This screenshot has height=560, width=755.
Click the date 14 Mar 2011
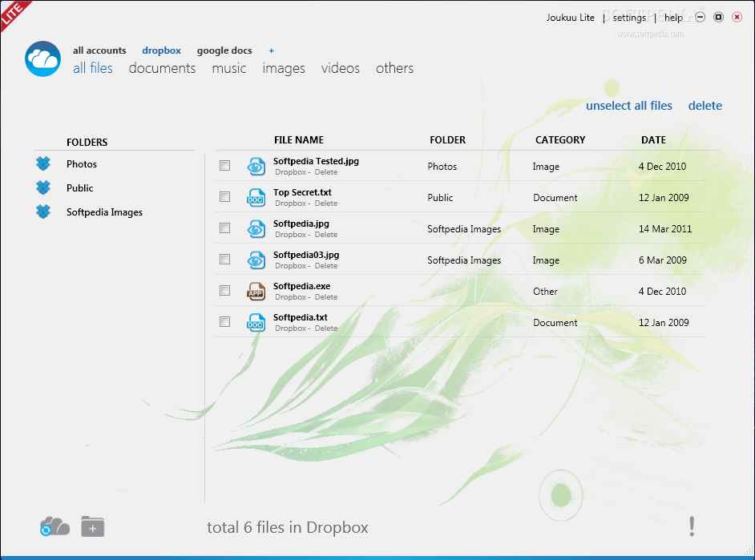coord(665,229)
